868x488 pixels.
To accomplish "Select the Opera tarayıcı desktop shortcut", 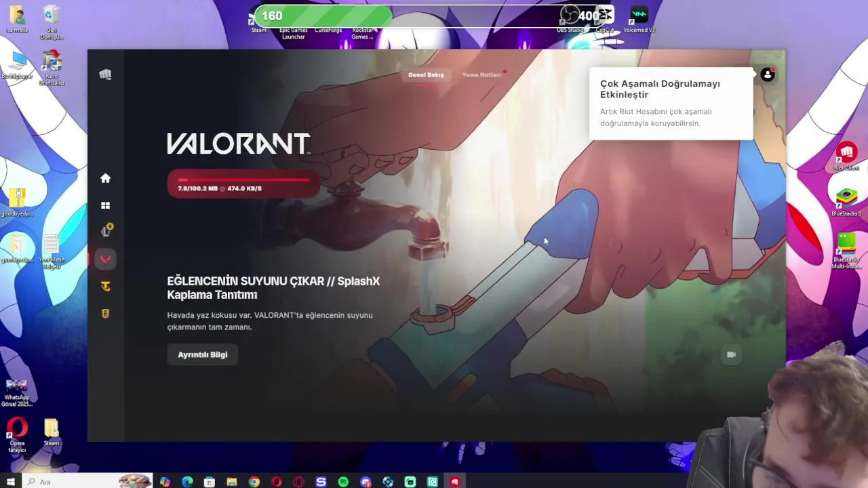I will click(17, 436).
